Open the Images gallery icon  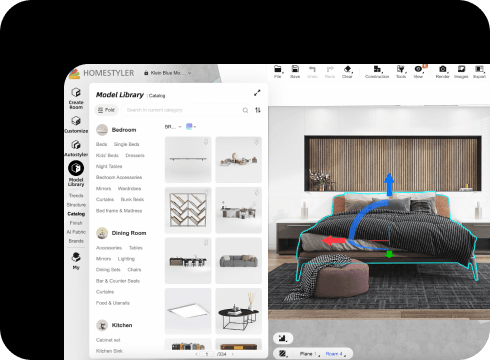(461, 69)
